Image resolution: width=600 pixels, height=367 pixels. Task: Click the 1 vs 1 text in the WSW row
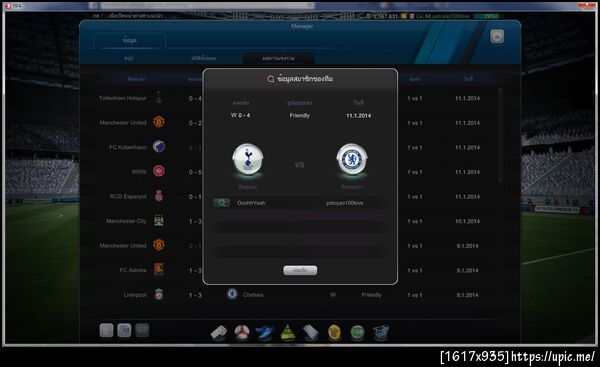[415, 172]
